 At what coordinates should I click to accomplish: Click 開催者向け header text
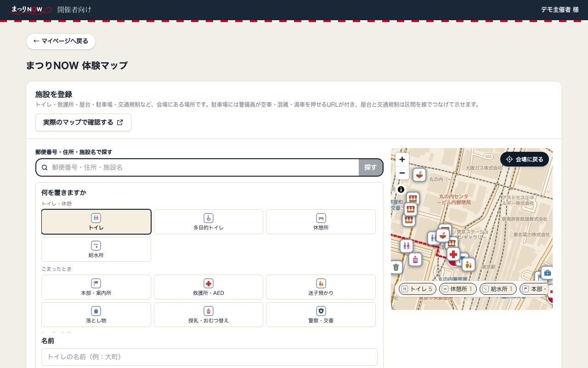point(74,10)
